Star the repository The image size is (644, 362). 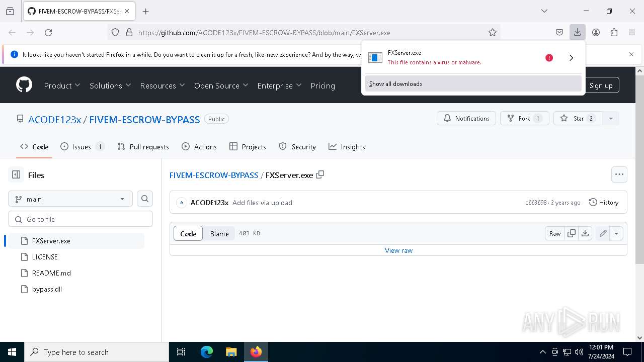578,119
